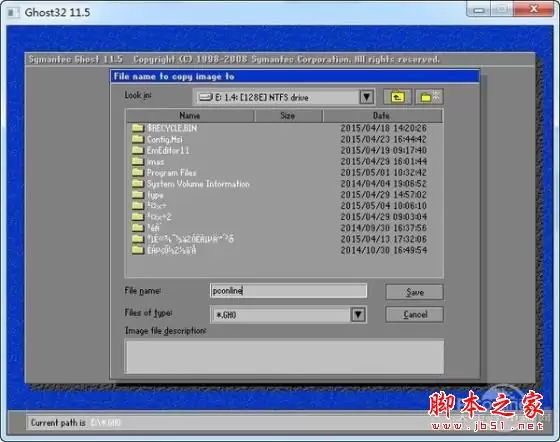The width and height of the screenshot is (560, 442).
Task: Select the Program Files folder name
Action: pos(172,173)
